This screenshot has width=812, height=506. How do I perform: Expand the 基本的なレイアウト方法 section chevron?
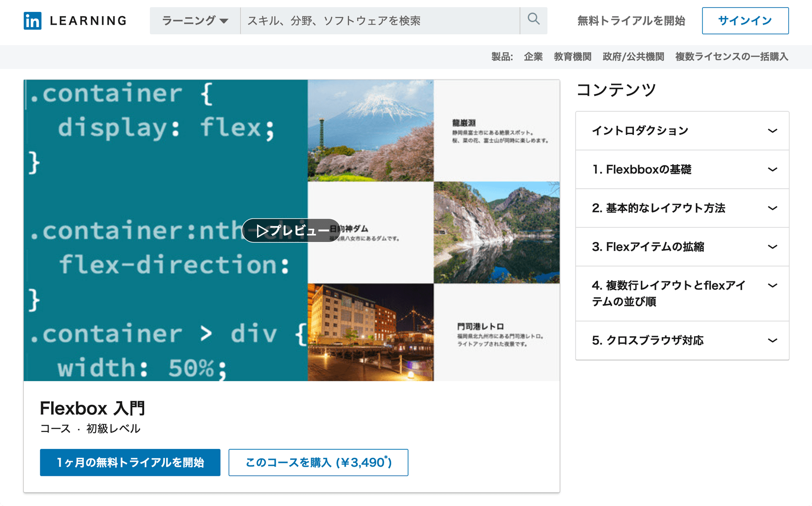[x=772, y=208]
